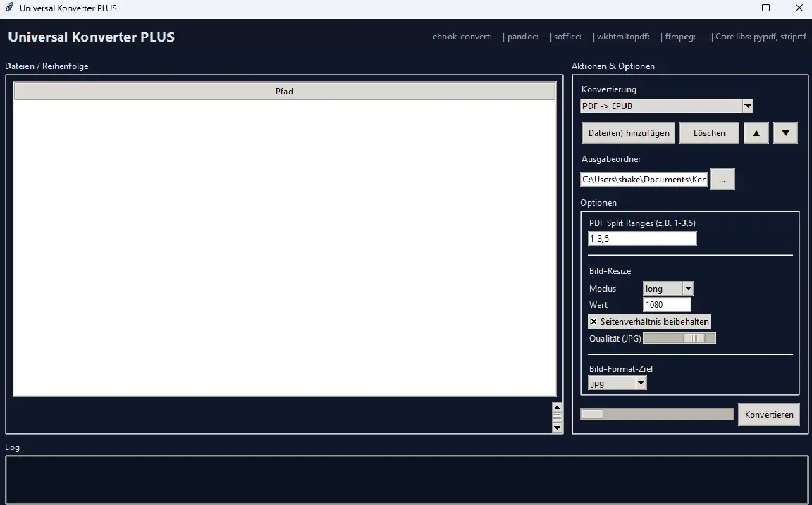Image resolution: width=812 pixels, height=505 pixels.
Task: Click scrollbar up arrow beside file list
Action: click(555, 406)
